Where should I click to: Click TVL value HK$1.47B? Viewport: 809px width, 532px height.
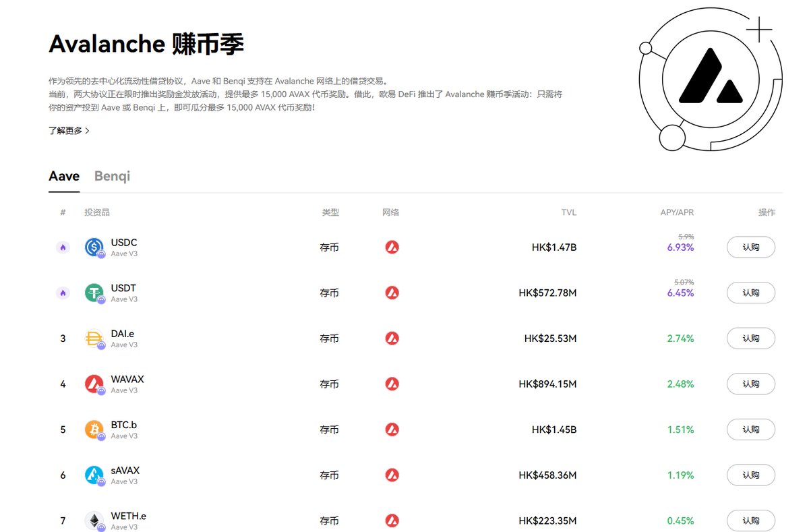point(554,247)
